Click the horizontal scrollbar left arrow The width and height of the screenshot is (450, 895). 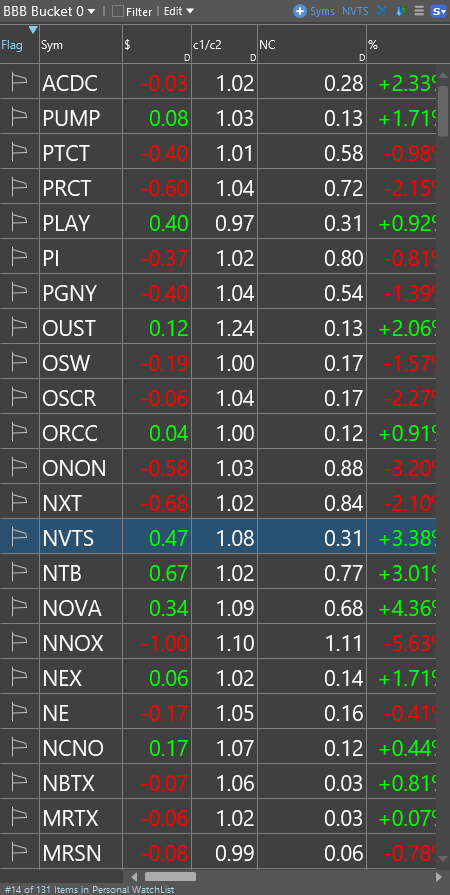(x=134, y=876)
